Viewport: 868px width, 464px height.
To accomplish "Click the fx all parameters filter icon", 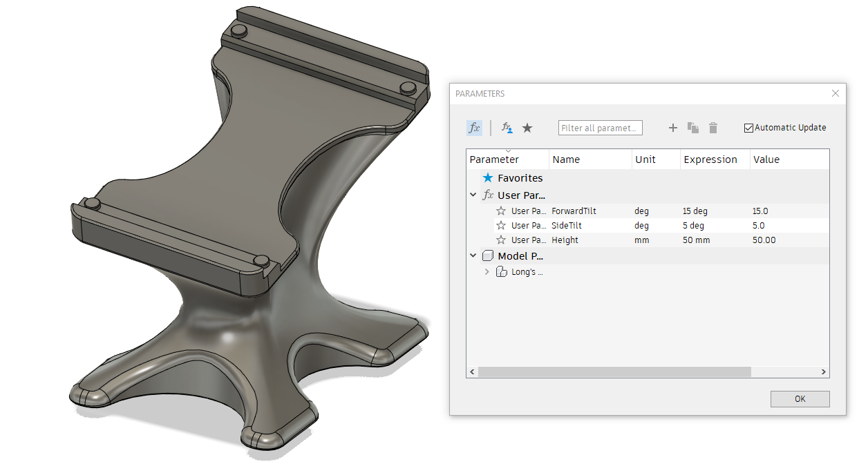I will tap(474, 128).
